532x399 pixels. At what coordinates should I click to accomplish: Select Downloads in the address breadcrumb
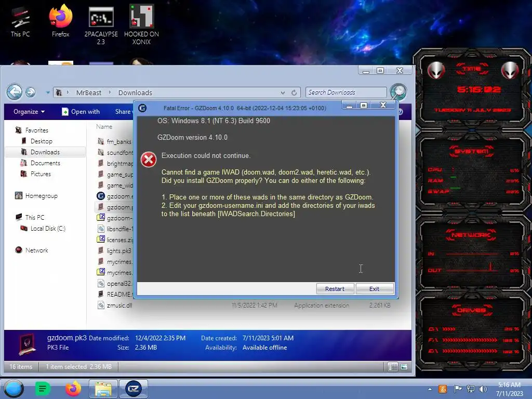point(135,92)
